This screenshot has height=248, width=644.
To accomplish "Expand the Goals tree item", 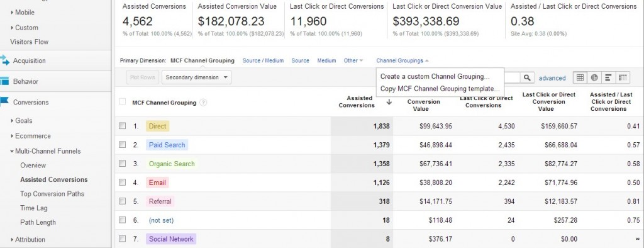I will tap(22, 120).
